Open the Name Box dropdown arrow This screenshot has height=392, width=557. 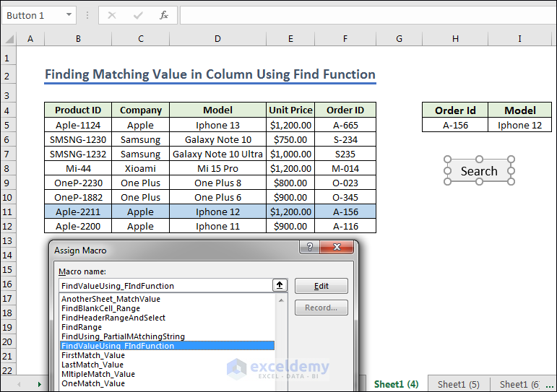click(x=69, y=15)
